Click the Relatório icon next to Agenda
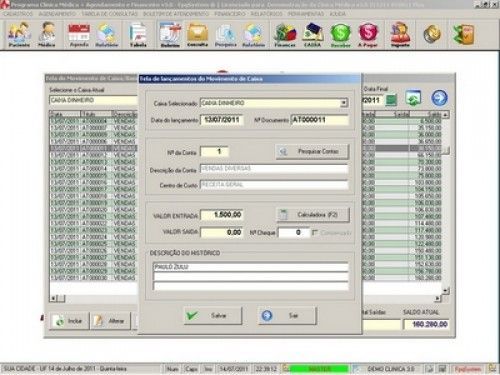This screenshot has height=375, width=500. (x=107, y=34)
